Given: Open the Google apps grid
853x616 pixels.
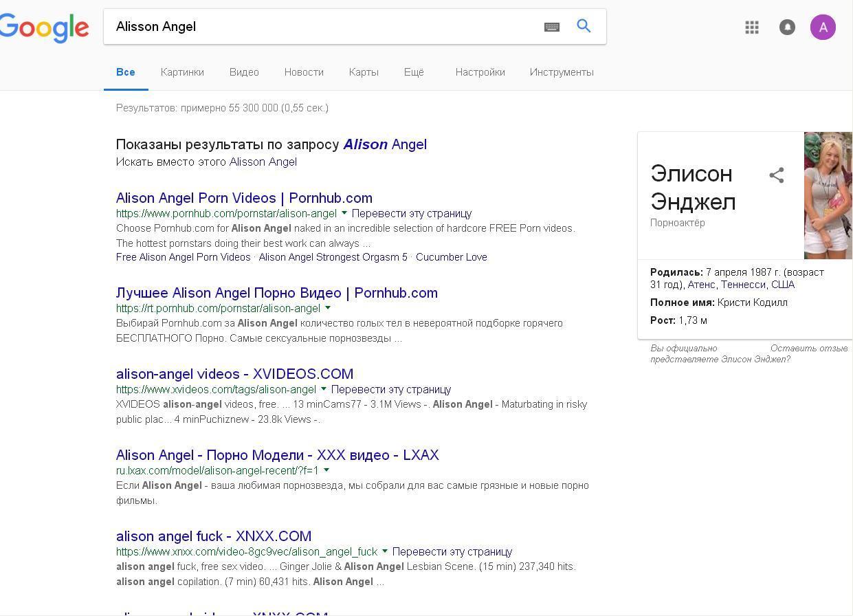Looking at the screenshot, I should click(752, 27).
